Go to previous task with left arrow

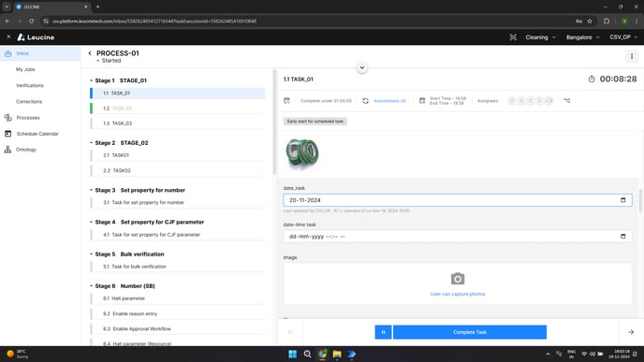pos(290,332)
